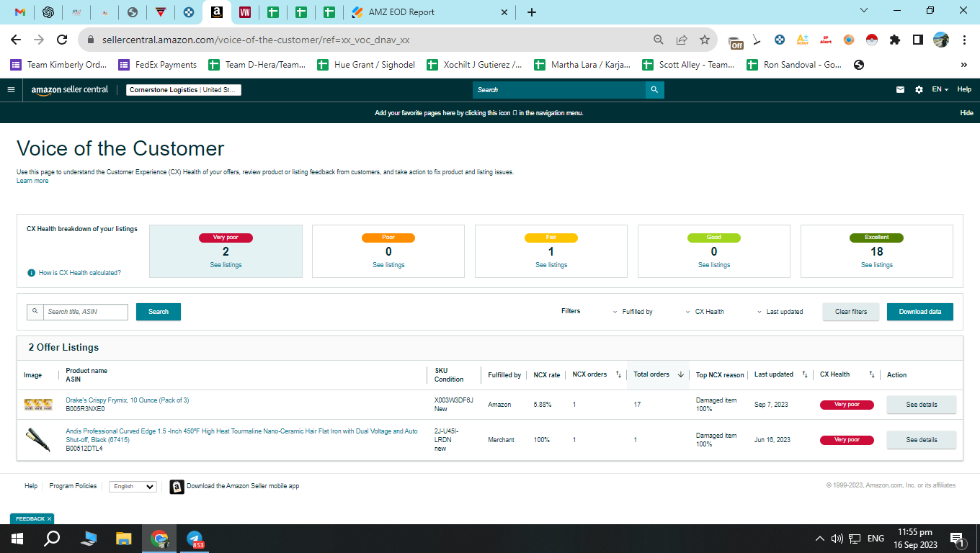The height and width of the screenshot is (553, 980).
Task: Click the Download data button
Action: (x=919, y=312)
